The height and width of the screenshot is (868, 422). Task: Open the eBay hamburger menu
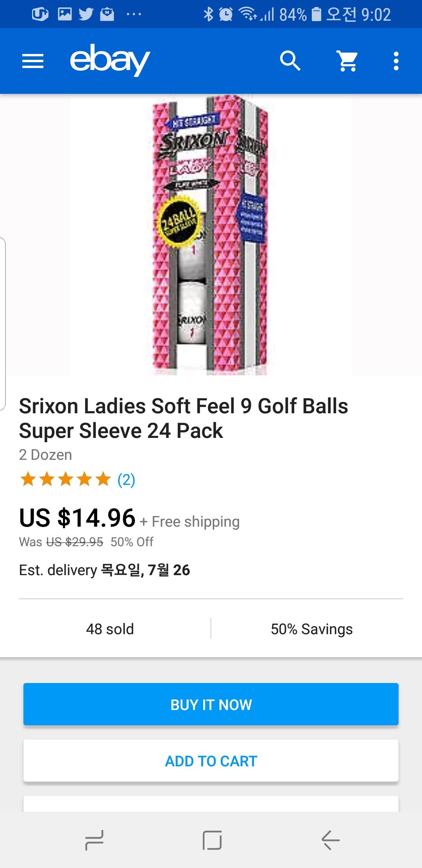tap(33, 61)
